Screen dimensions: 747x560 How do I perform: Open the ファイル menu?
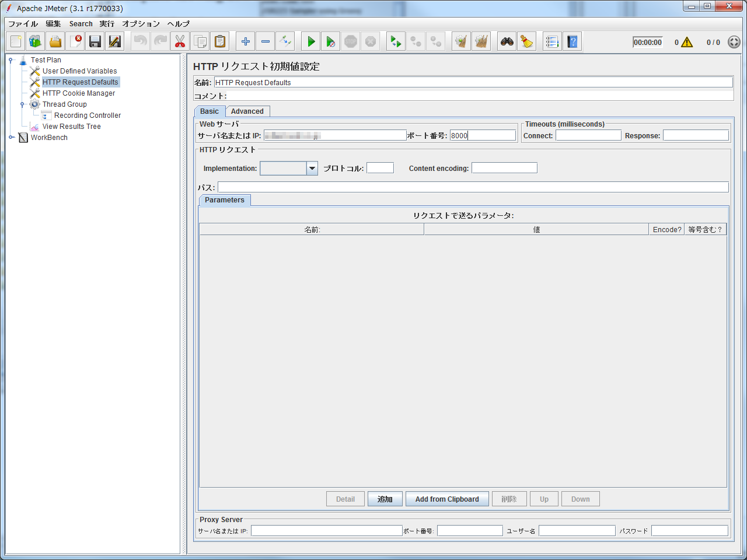tap(23, 24)
